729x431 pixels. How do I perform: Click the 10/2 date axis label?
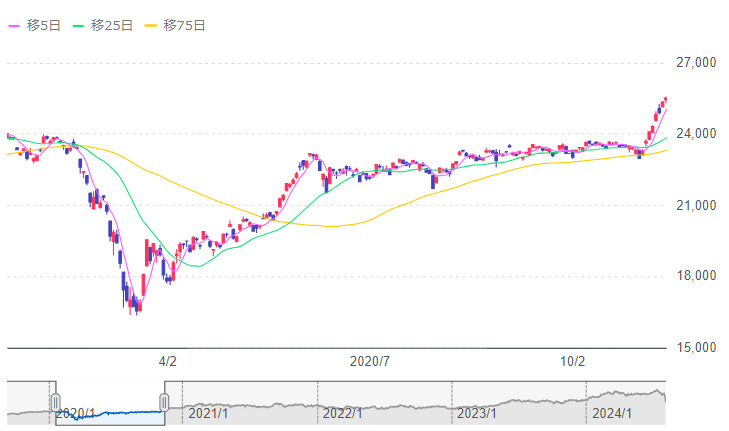pos(572,361)
